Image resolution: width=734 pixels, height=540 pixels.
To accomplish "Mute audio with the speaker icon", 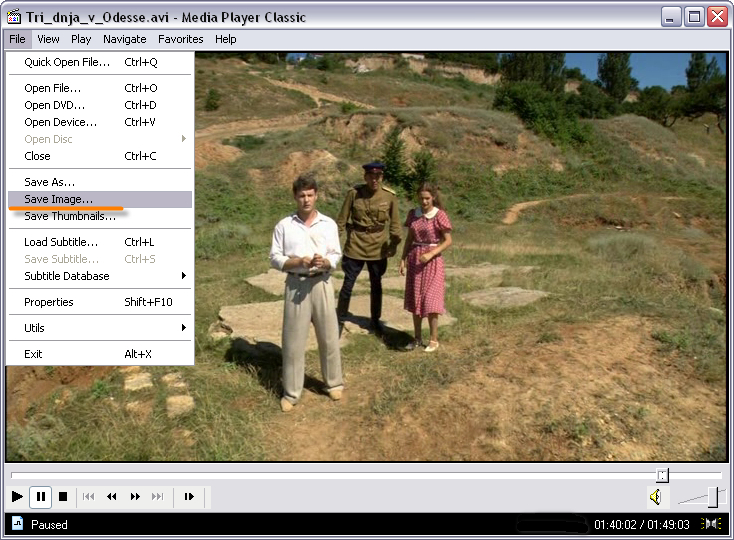I will [x=656, y=497].
